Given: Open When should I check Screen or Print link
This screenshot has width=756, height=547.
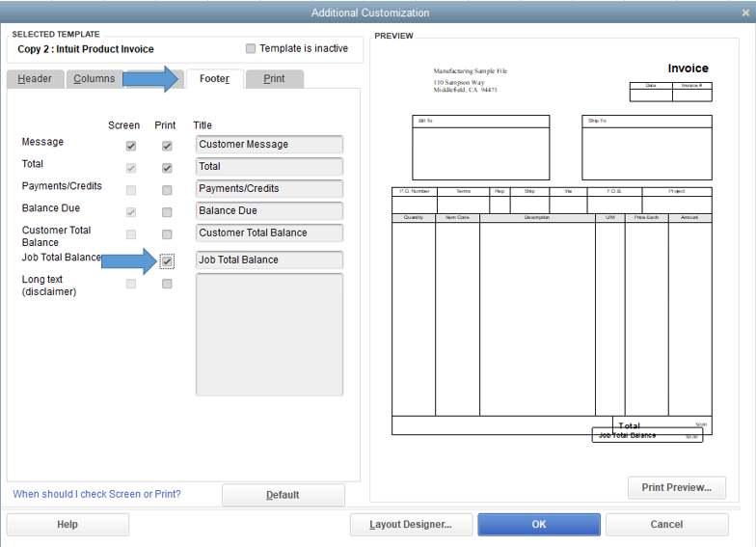Looking at the screenshot, I should tap(96, 494).
